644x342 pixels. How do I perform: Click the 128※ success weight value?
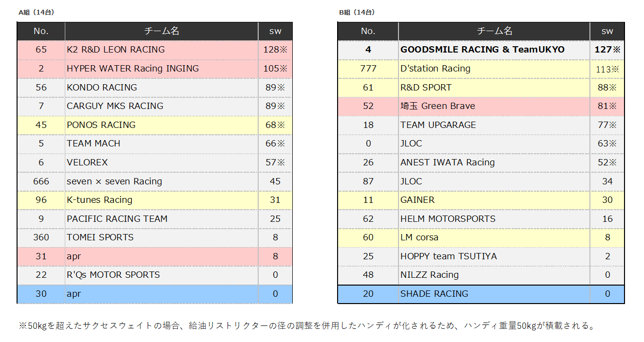(x=275, y=50)
